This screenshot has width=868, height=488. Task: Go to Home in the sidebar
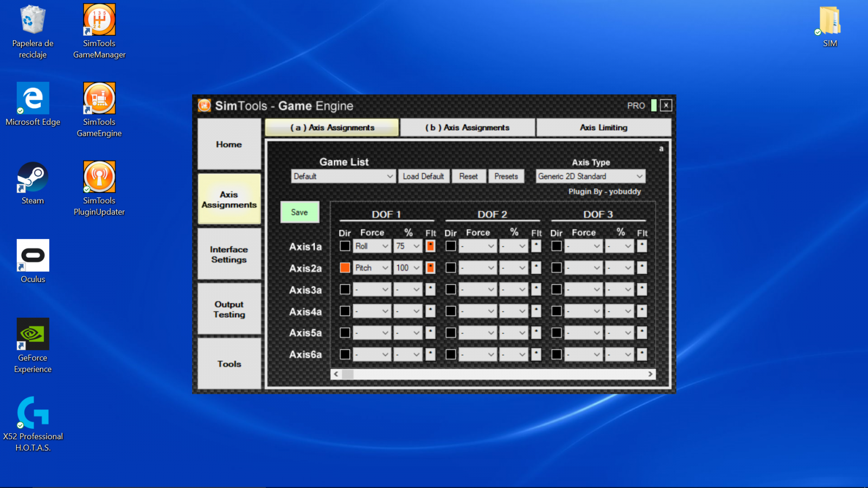pyautogui.click(x=229, y=144)
